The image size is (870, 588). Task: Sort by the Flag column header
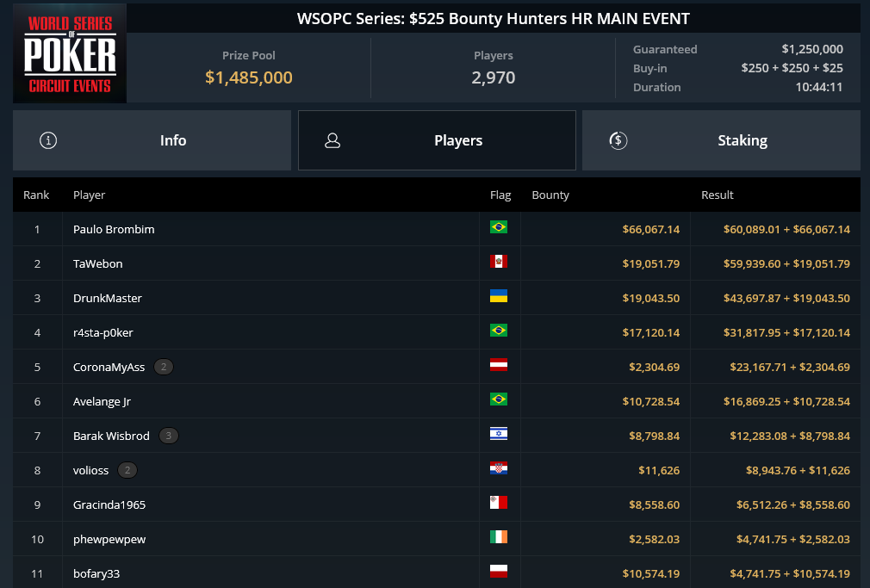[x=500, y=195]
